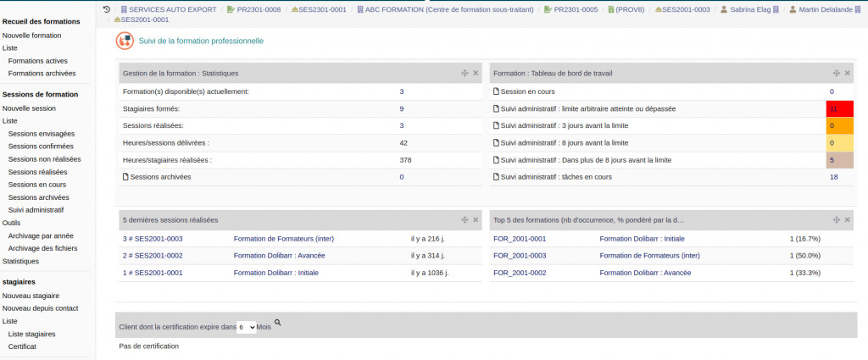Click the PR2301-0008 breadcrumb entry
The height and width of the screenshot is (360, 868).
[257, 9]
